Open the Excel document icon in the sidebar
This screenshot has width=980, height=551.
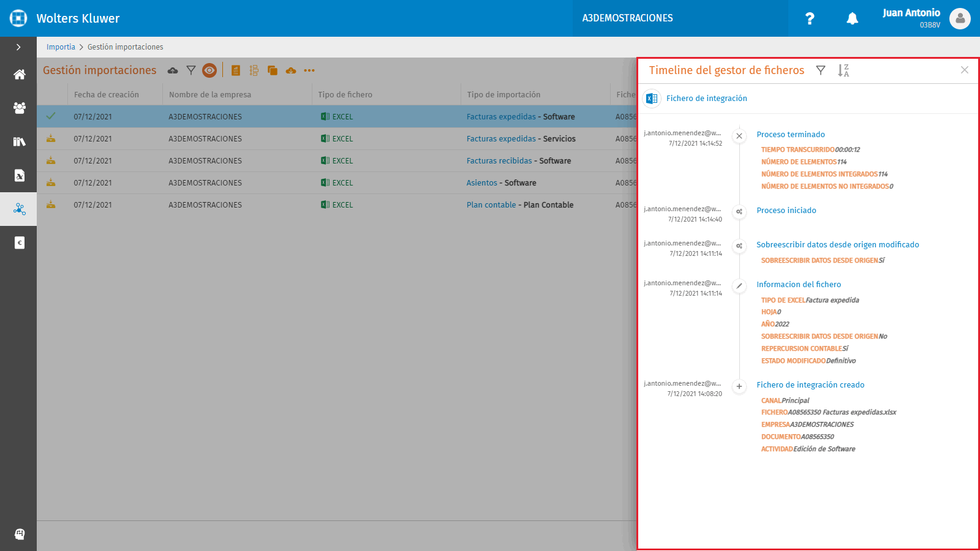point(19,175)
